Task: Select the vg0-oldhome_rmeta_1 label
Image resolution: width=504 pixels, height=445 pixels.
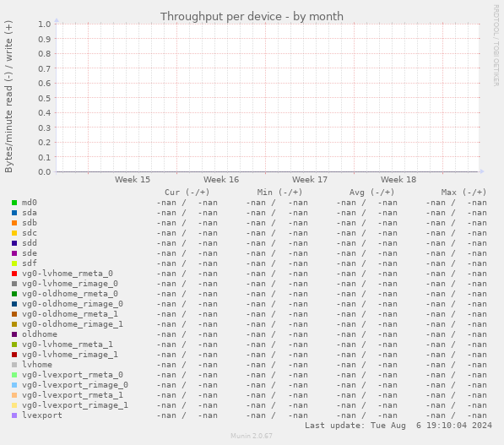Action: click(70, 314)
